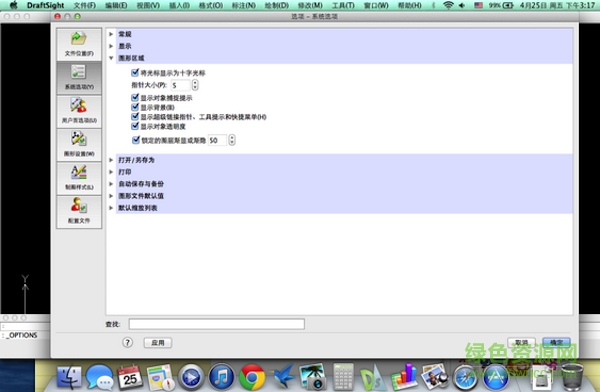
Task: Open the DraftSight application menu
Action: (x=46, y=5)
